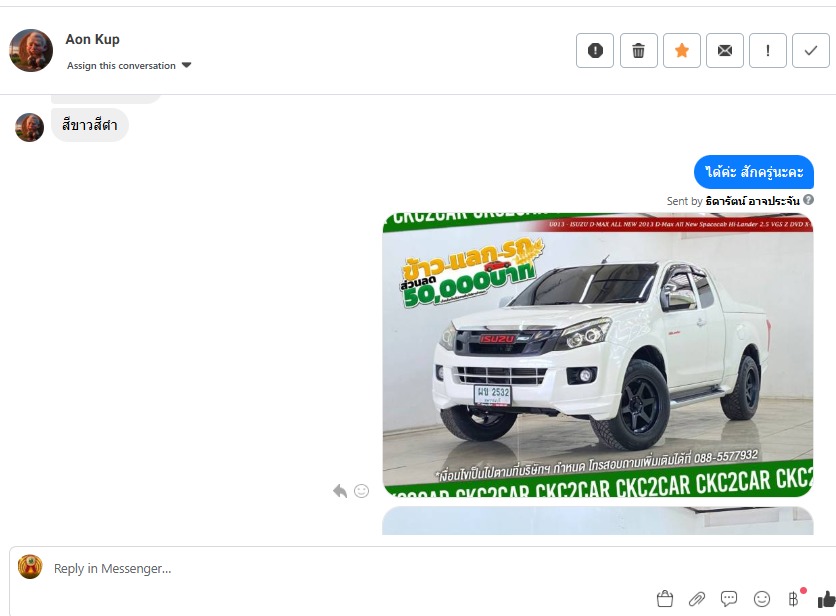The height and width of the screenshot is (616, 836).
Task: Click the page avatar in reply box
Action: click(30, 566)
